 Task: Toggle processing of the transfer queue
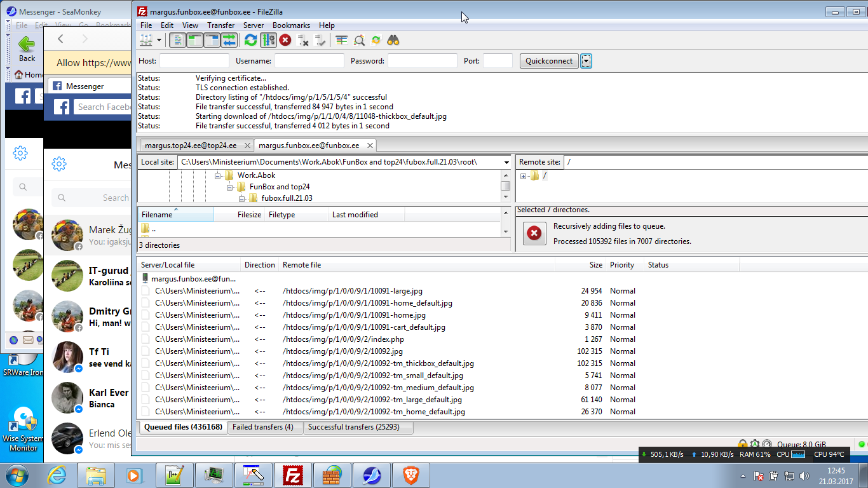268,40
